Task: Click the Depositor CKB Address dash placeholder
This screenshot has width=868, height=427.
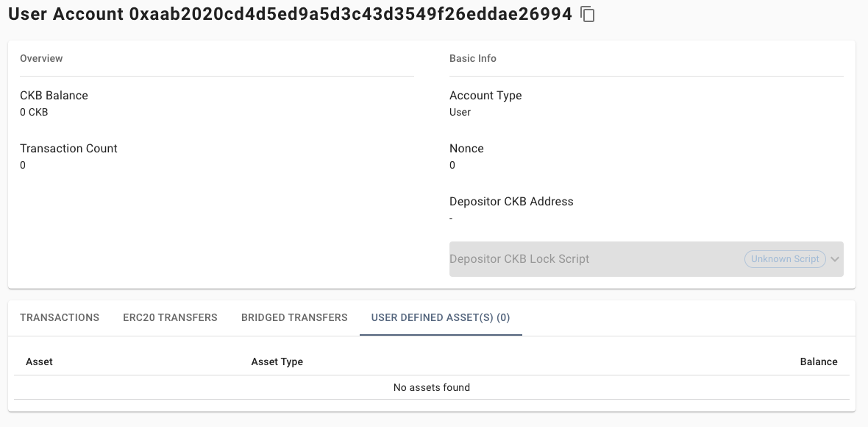Action: coord(451,218)
